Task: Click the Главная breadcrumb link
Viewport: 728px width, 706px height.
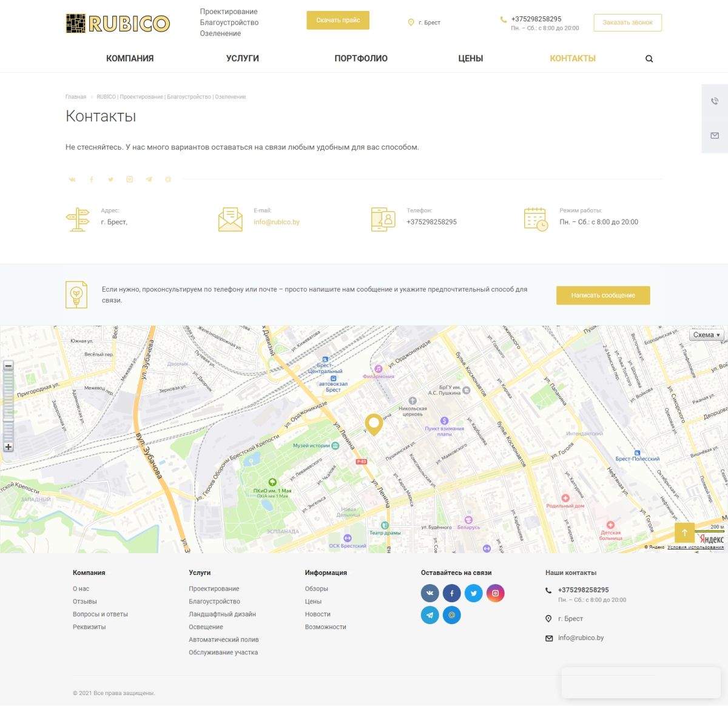Action: (x=76, y=97)
